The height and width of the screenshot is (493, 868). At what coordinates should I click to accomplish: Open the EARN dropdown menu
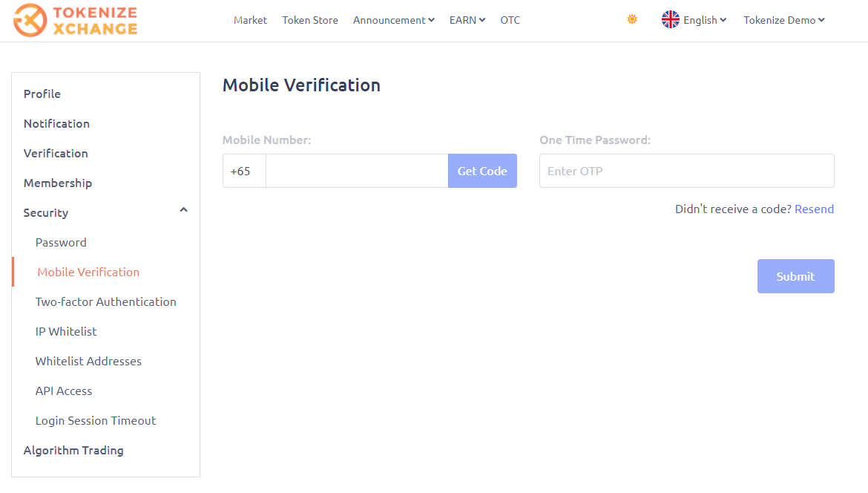467,20
